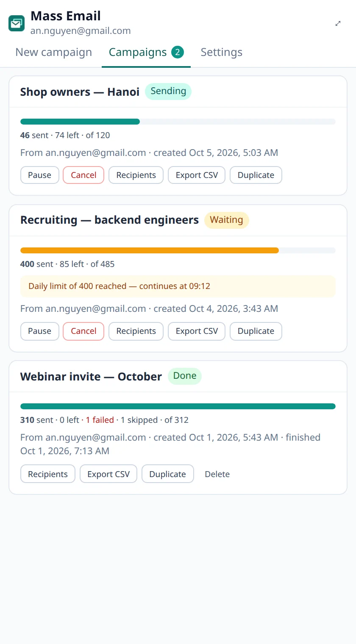Viewport: 356px width, 644px height.
Task: Delete the Webinar invite — October campaign
Action: [x=217, y=474]
